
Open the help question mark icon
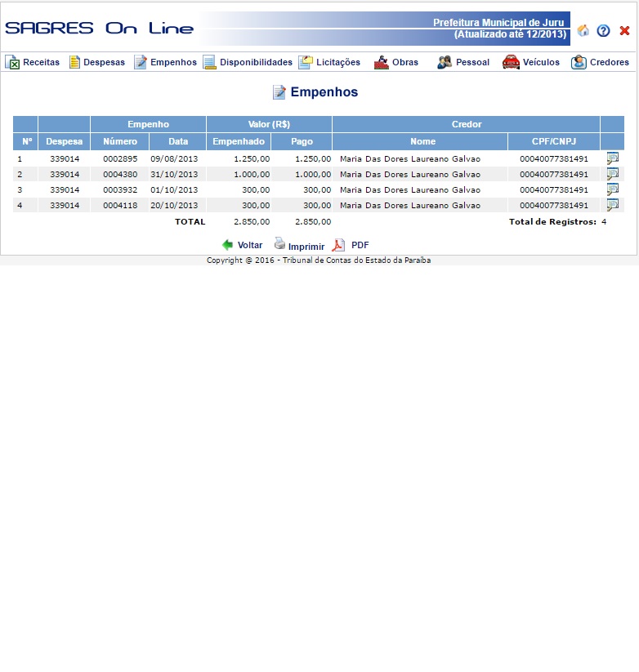click(x=603, y=31)
